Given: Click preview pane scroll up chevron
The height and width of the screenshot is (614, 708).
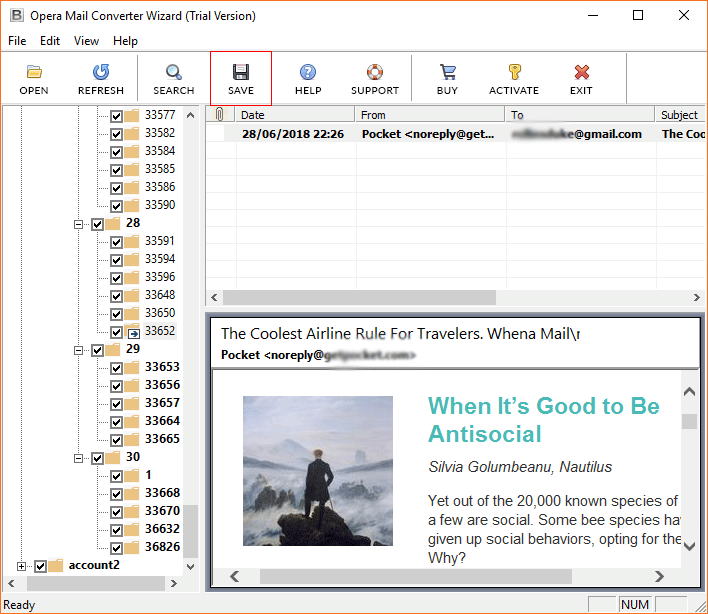Looking at the screenshot, I should 689,391.
